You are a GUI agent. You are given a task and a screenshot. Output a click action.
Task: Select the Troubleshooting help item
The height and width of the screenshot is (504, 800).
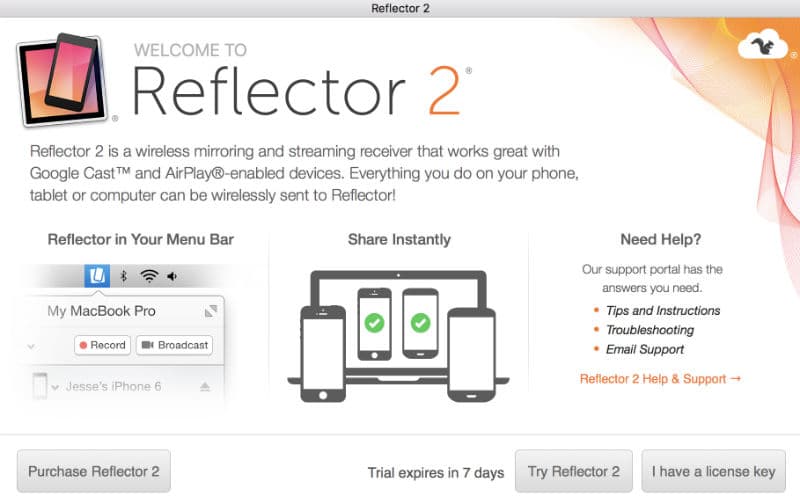click(649, 330)
